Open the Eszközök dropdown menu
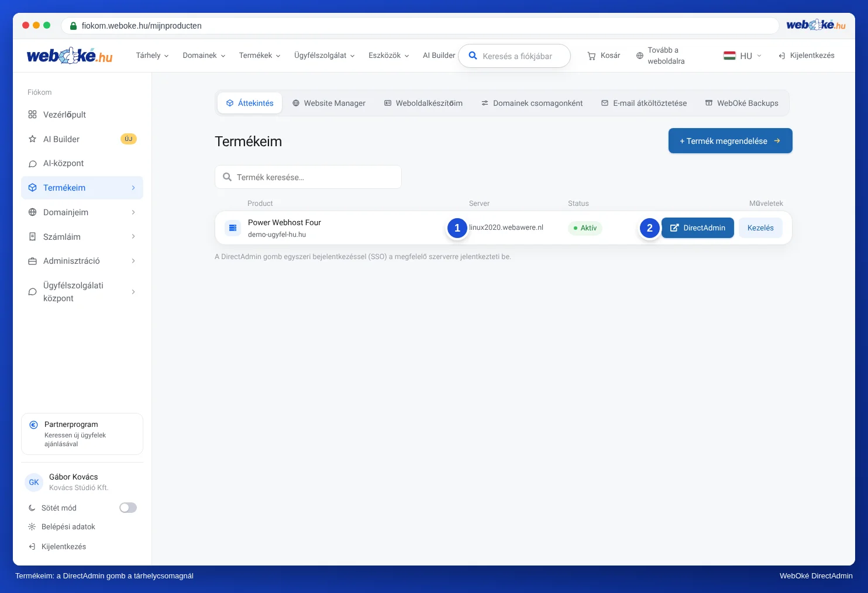This screenshot has height=593, width=868. 388,56
